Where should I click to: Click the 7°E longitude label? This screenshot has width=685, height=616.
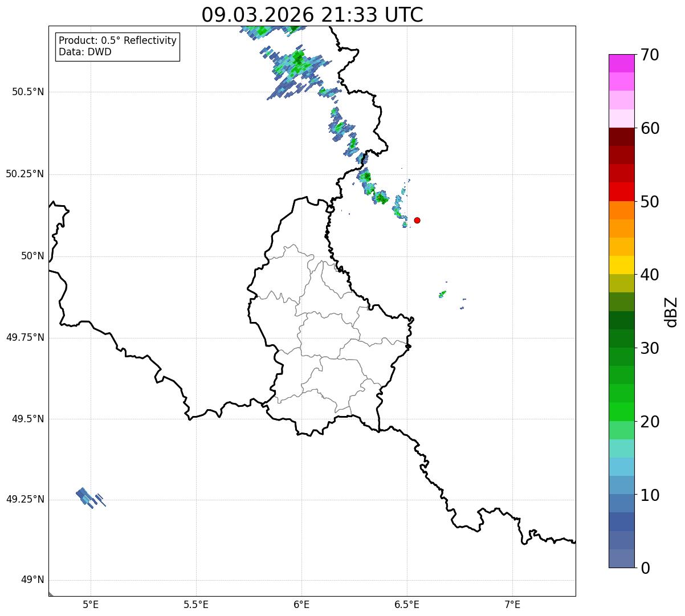(512, 604)
